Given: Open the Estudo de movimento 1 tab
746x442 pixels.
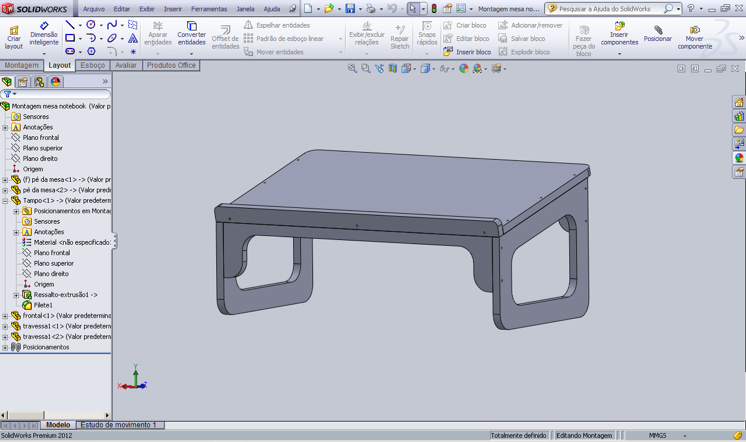Looking at the screenshot, I should [118, 425].
